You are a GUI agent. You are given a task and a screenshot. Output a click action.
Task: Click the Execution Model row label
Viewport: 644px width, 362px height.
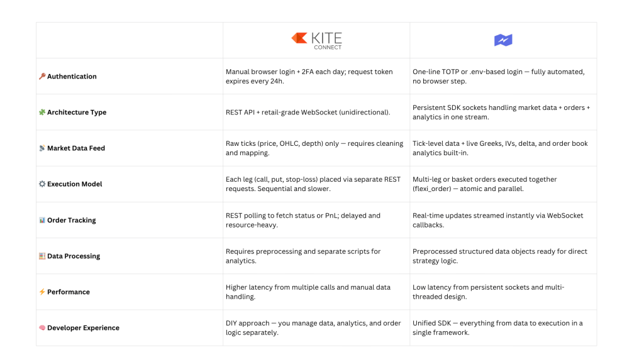(74, 184)
